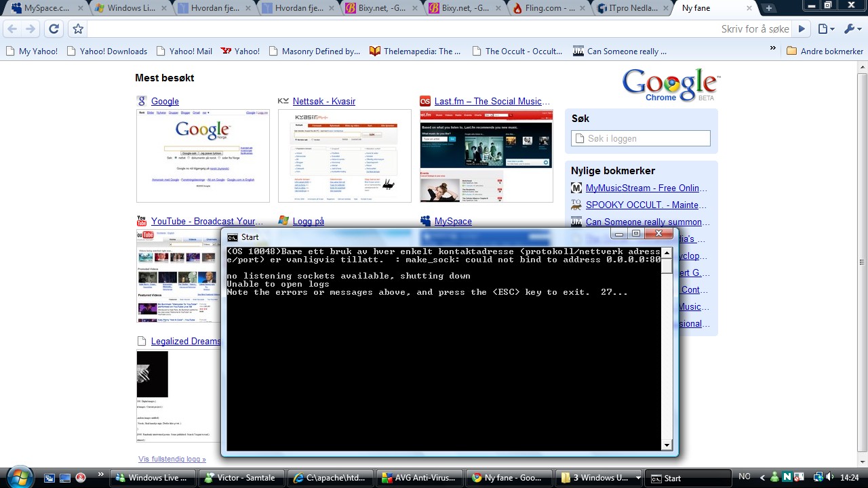The image size is (868, 488).
Task: Open the Thelemapedia bookmark
Action: [416, 51]
